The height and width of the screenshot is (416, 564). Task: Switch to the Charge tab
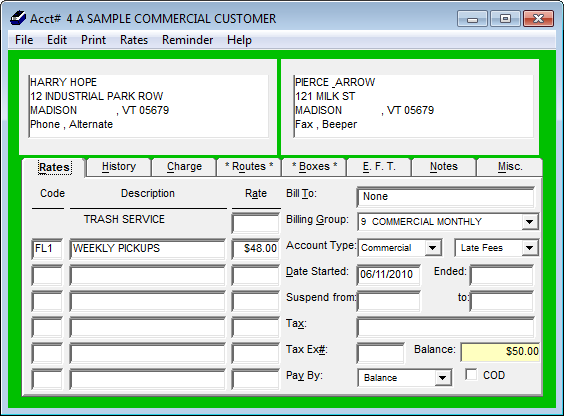[x=184, y=167]
